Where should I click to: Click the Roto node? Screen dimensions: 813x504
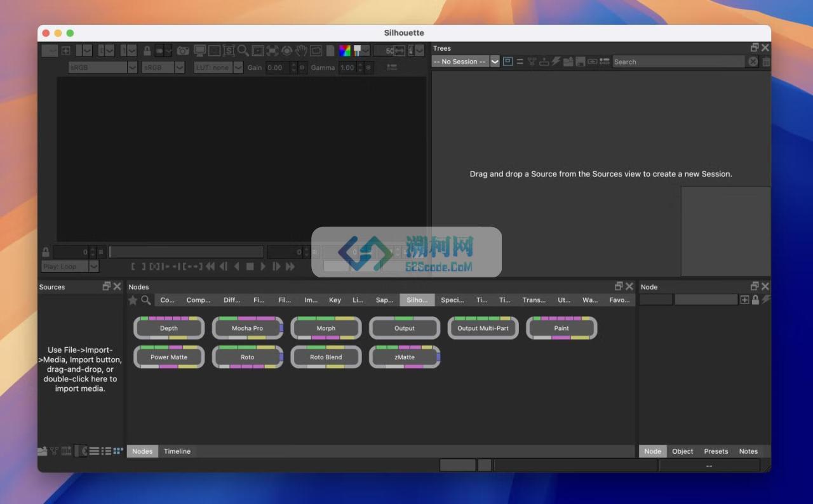click(247, 357)
